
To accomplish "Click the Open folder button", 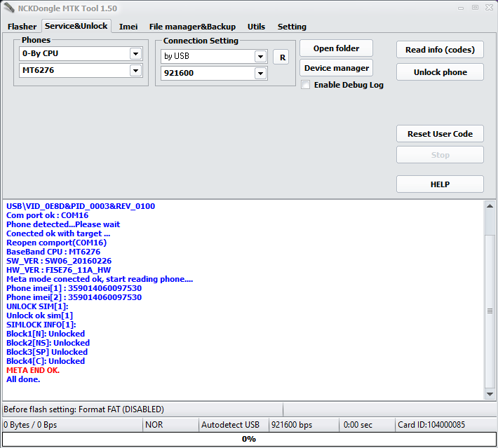I will [337, 48].
